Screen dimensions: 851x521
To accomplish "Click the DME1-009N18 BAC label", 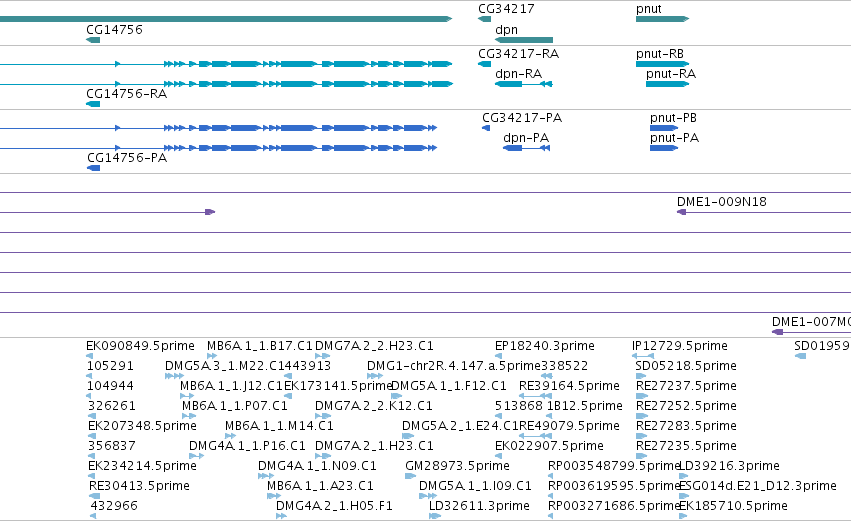I will [x=721, y=202].
